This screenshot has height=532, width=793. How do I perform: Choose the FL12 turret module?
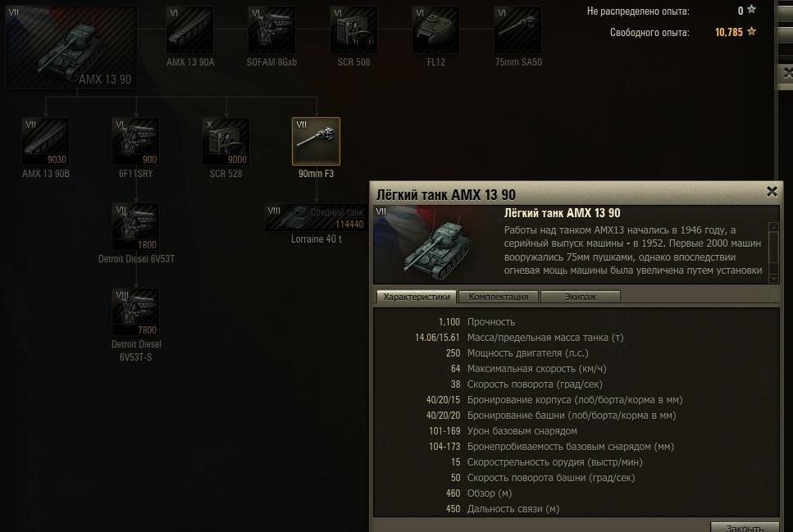click(435, 30)
